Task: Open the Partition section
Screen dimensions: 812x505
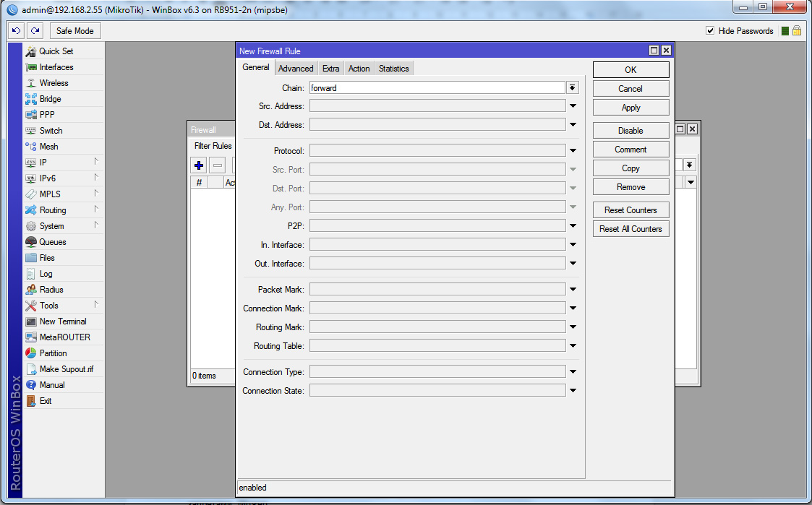Action: [63, 353]
